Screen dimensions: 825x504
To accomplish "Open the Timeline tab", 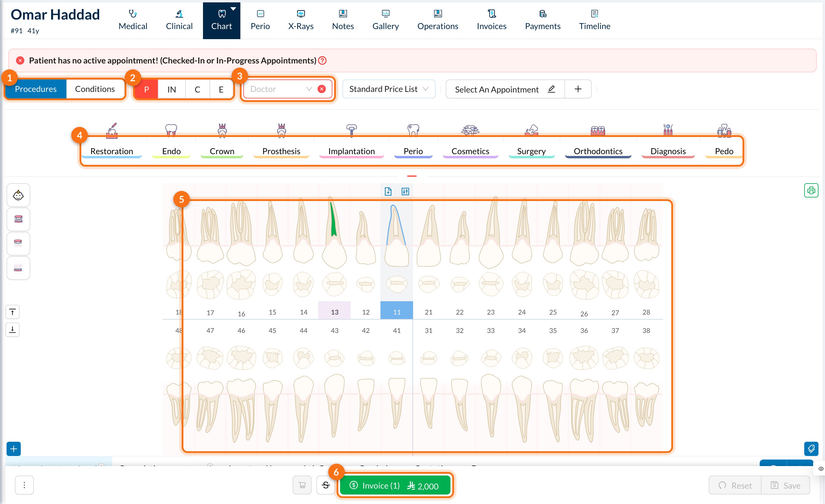I will coord(595,20).
